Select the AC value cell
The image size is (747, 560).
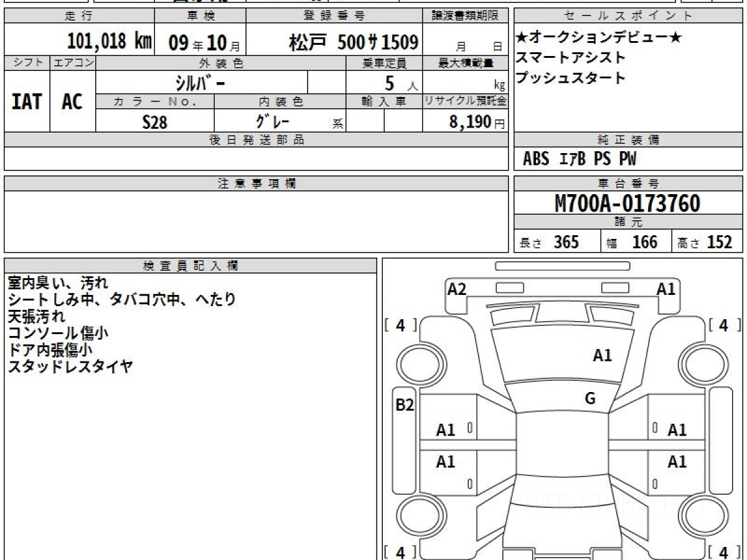[73, 101]
